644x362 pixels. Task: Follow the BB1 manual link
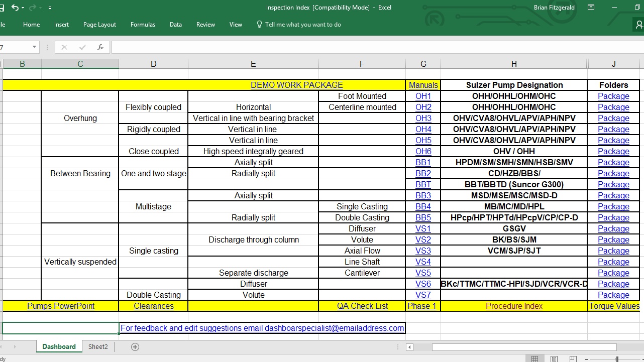[423, 163]
